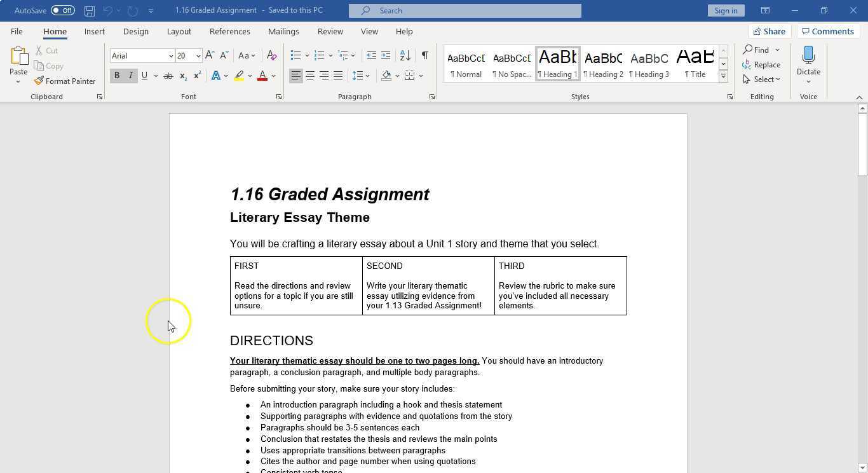The image size is (868, 473).
Task: Select the subscript icon
Action: point(182,75)
